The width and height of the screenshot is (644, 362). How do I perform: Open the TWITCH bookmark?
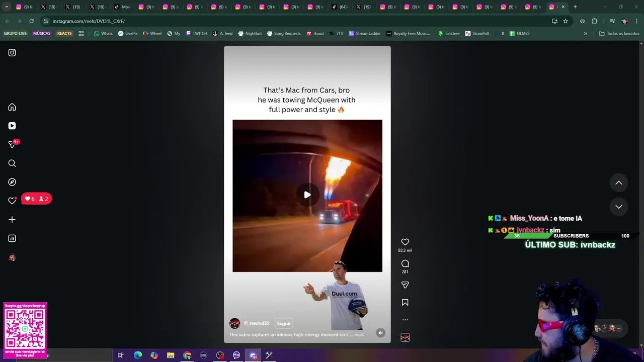pos(196,34)
